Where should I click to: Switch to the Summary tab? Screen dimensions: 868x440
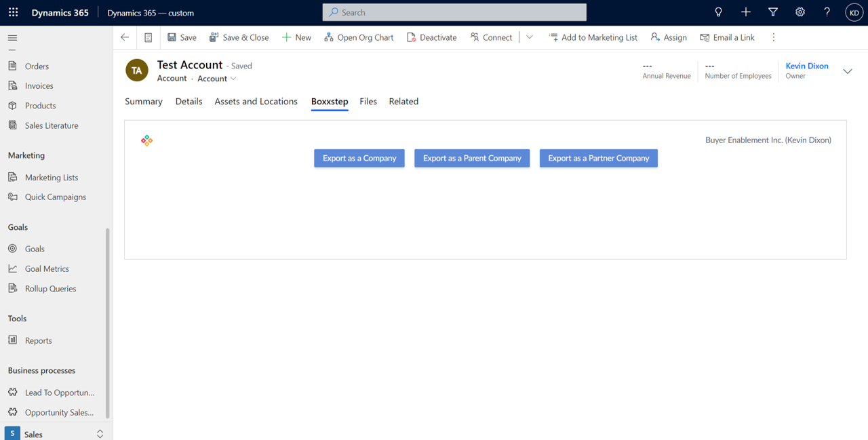click(x=143, y=102)
